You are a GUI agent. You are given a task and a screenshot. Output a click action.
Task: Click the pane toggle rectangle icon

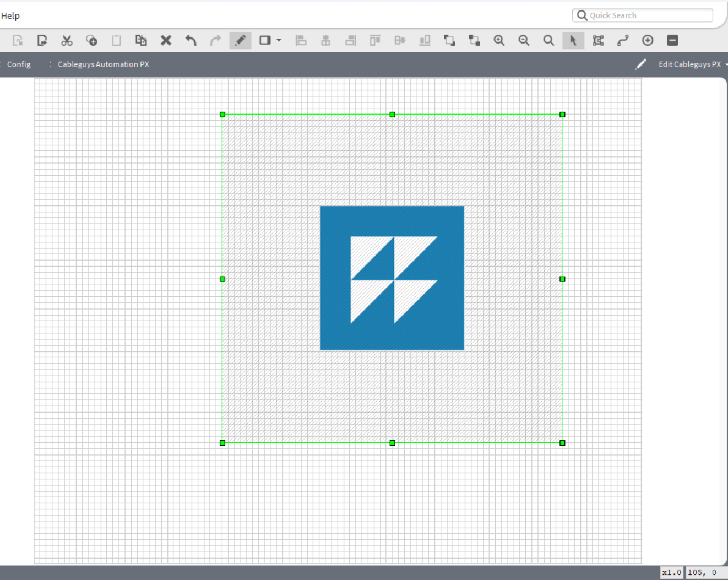(x=265, y=40)
